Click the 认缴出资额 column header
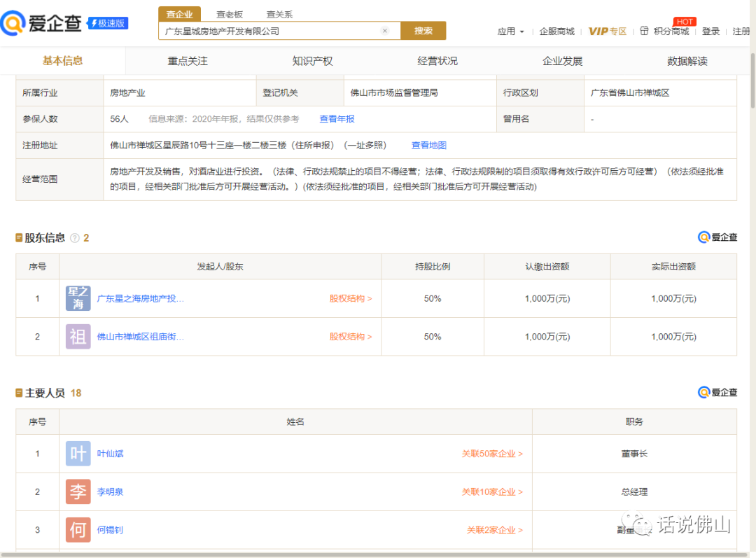Screen dimensions: 756x558 click(x=547, y=267)
